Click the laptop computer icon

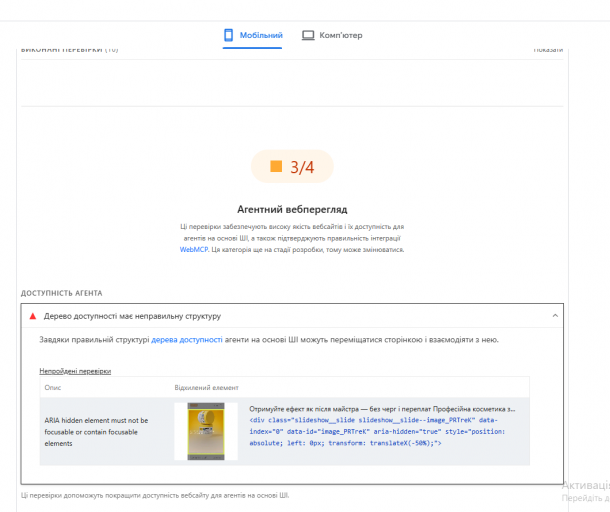(308, 35)
